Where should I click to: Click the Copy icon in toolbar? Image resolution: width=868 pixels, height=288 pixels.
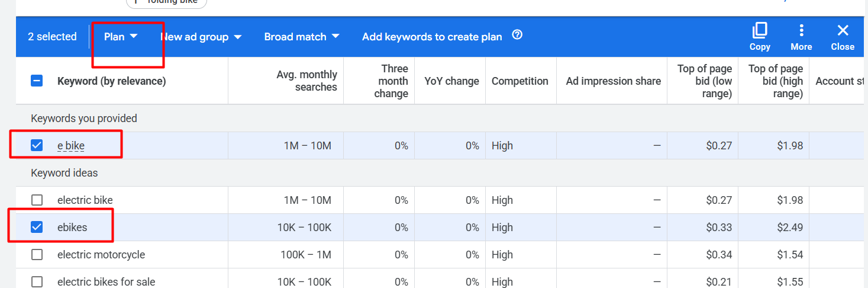pos(760,37)
